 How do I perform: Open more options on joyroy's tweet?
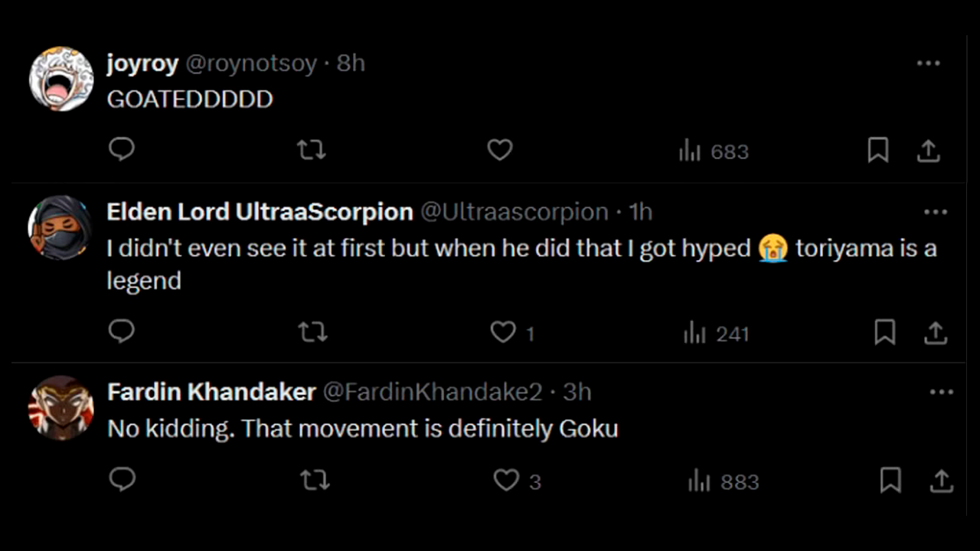coord(928,64)
